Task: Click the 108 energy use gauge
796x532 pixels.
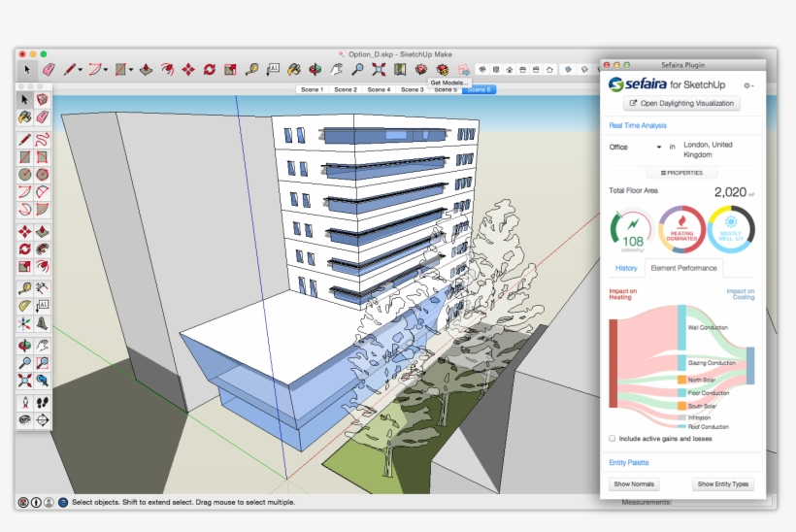Action: (x=632, y=230)
